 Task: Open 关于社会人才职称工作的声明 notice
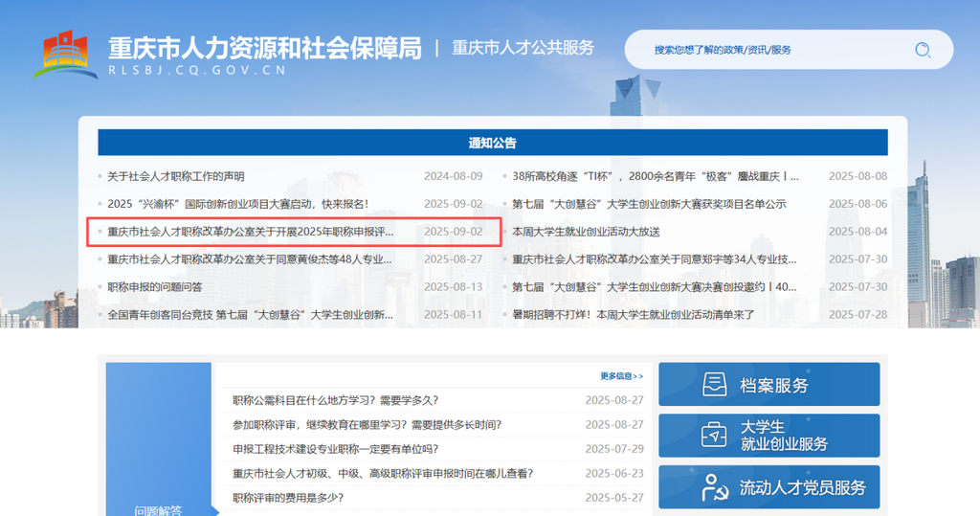176,176
